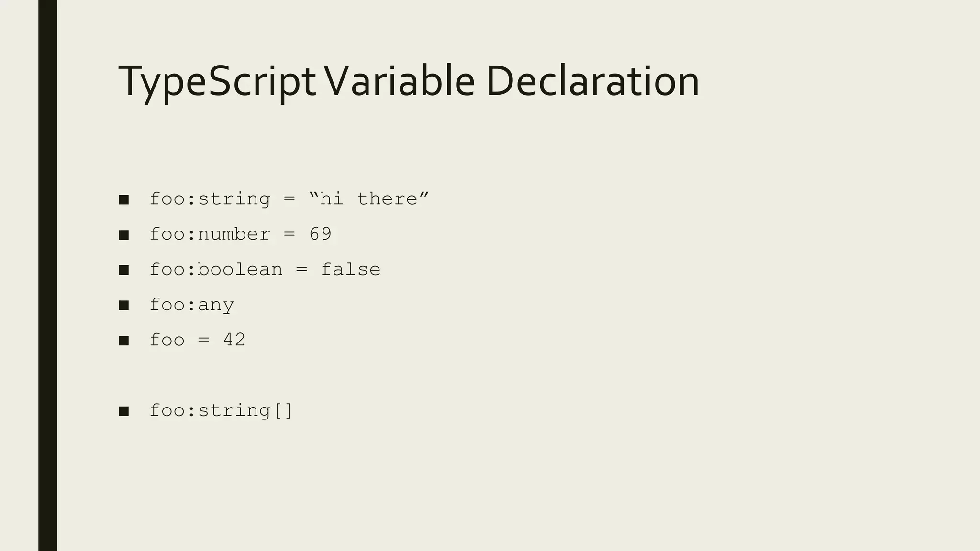Click the bullet next to foo = 42
Screen dimensions: 980x551
pyautogui.click(x=124, y=341)
